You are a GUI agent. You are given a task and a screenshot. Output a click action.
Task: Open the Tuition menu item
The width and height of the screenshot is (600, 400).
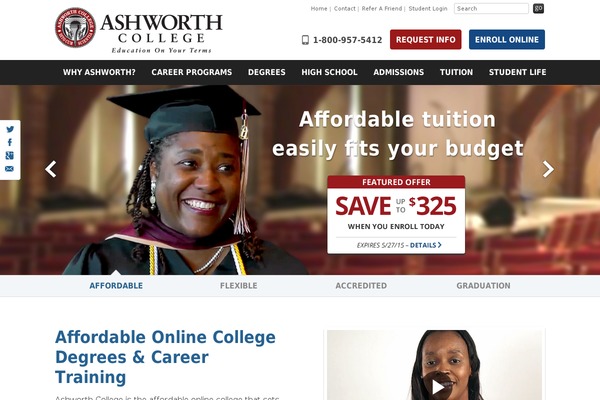pos(456,72)
